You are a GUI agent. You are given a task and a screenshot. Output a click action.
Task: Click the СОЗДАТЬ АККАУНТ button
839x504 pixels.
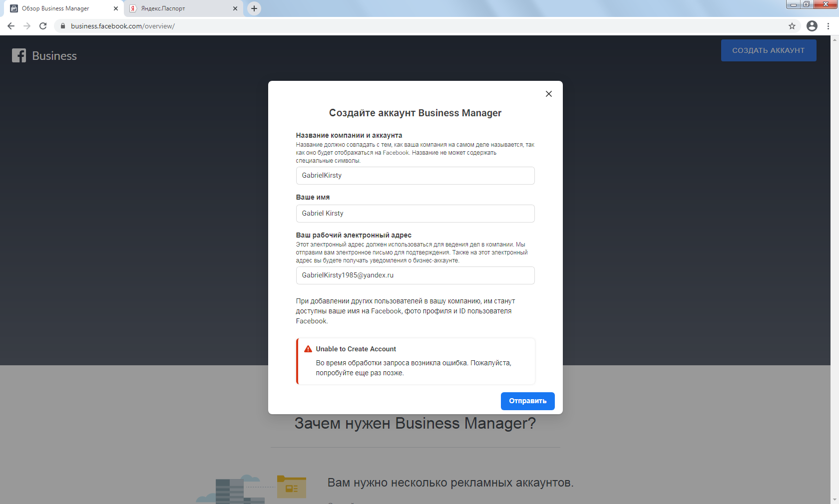coord(768,50)
